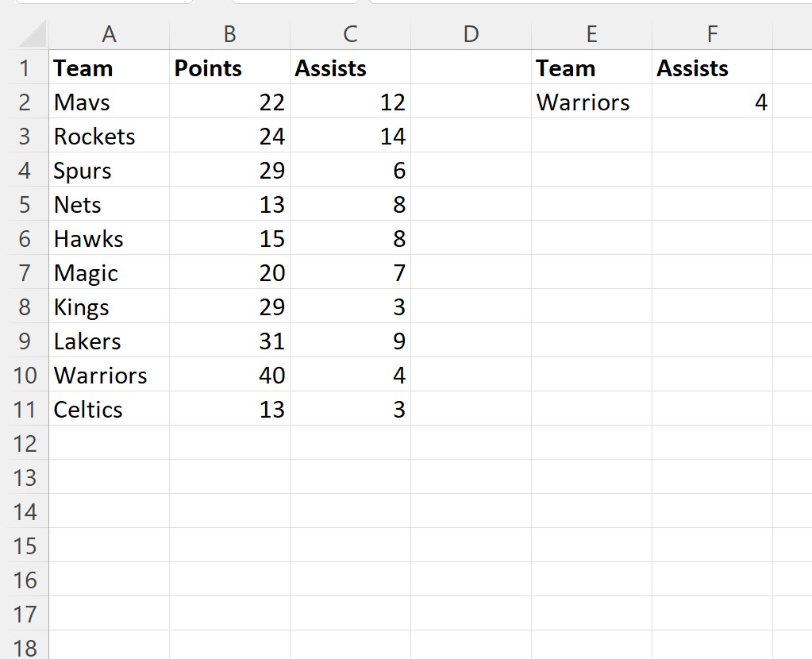
Task: Select column C header
Action: click(x=350, y=34)
